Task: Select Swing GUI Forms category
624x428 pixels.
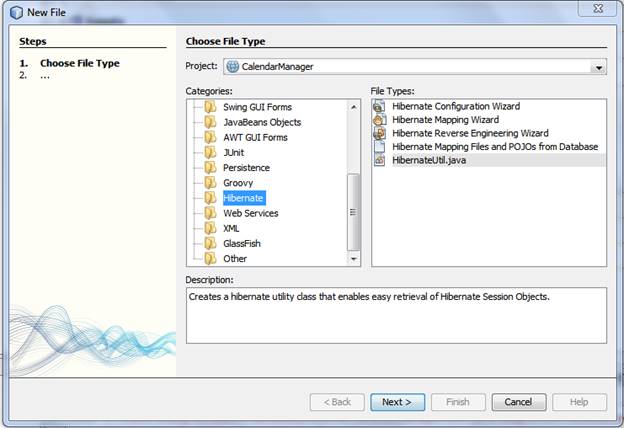Action: tap(257, 107)
